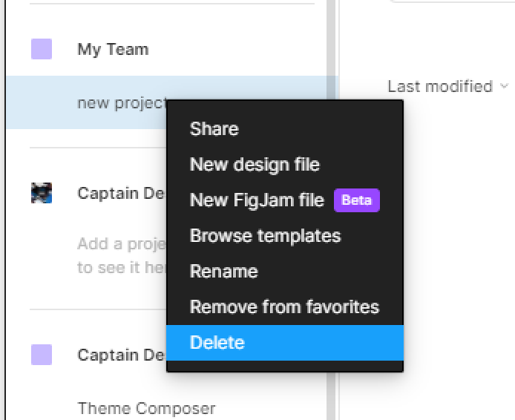
Task: Click the Captain De user avatar photo
Action: 42,193
